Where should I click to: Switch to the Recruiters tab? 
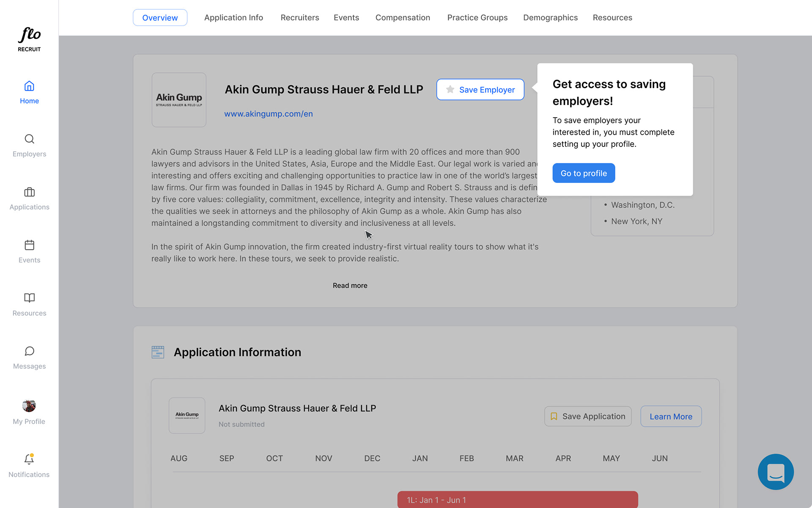point(300,18)
